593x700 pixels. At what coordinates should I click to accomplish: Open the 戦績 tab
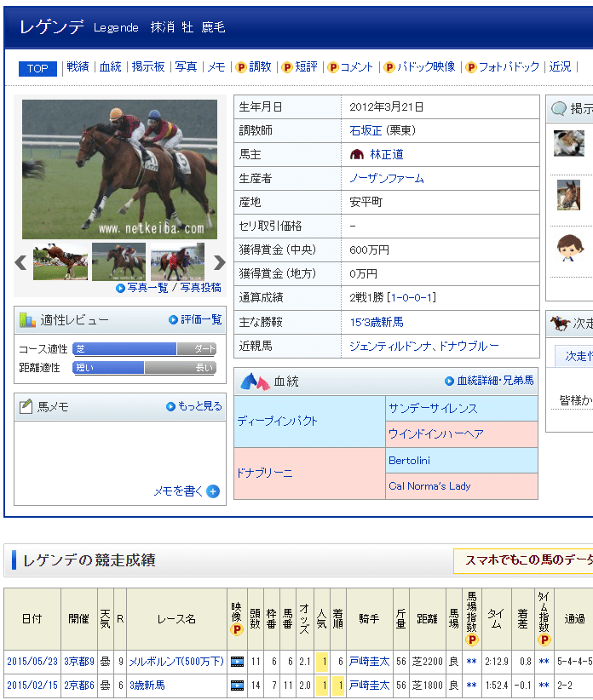click(78, 67)
